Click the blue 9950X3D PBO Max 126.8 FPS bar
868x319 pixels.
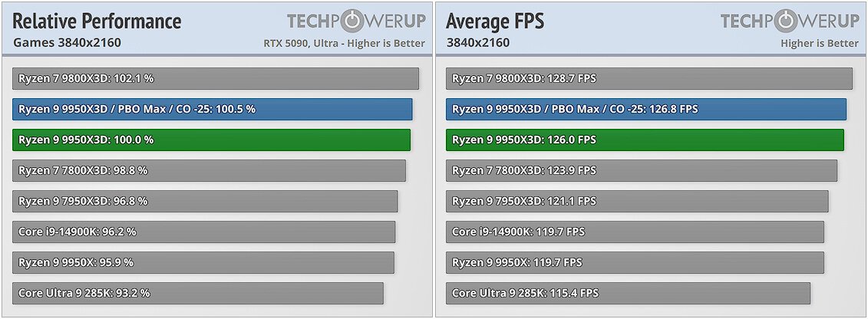coord(646,110)
